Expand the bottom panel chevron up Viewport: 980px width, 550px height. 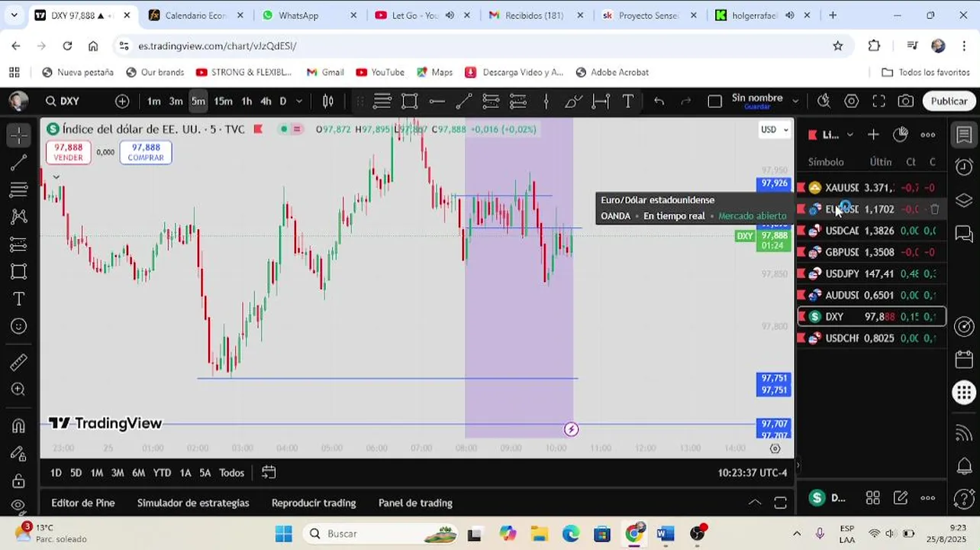[x=754, y=502]
